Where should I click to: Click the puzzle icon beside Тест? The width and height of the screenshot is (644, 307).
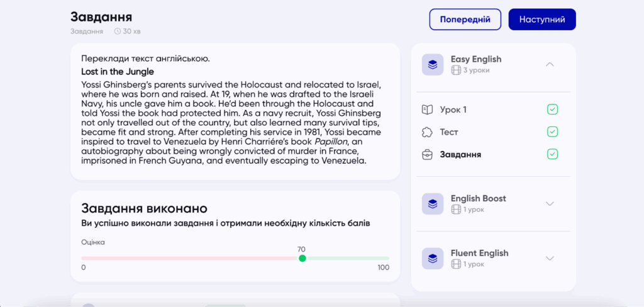click(x=428, y=132)
